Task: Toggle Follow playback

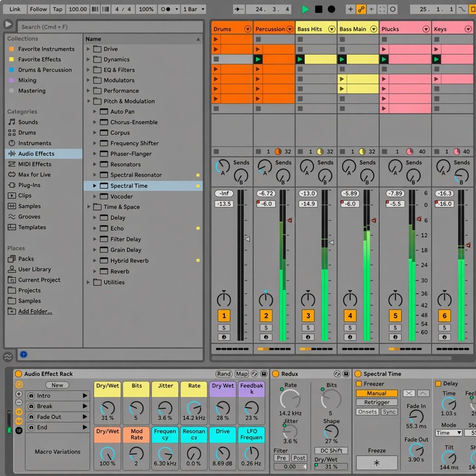Action: click(x=38, y=9)
